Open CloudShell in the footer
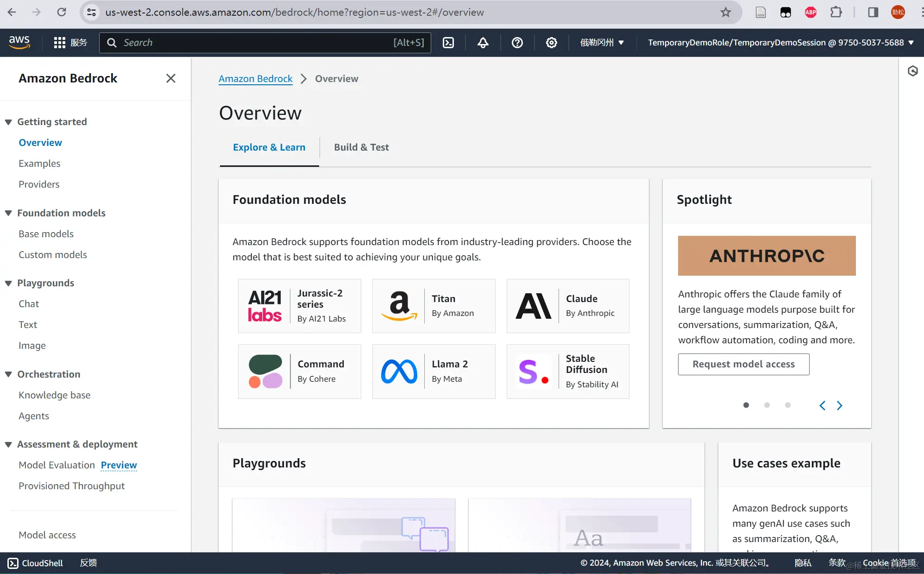 point(35,563)
